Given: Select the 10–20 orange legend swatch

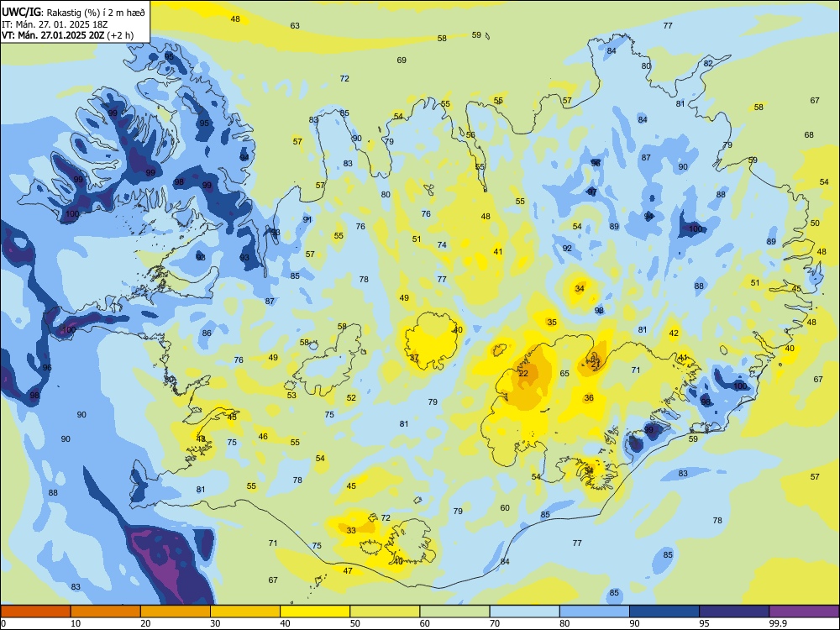Looking at the screenshot, I should pos(106,612).
